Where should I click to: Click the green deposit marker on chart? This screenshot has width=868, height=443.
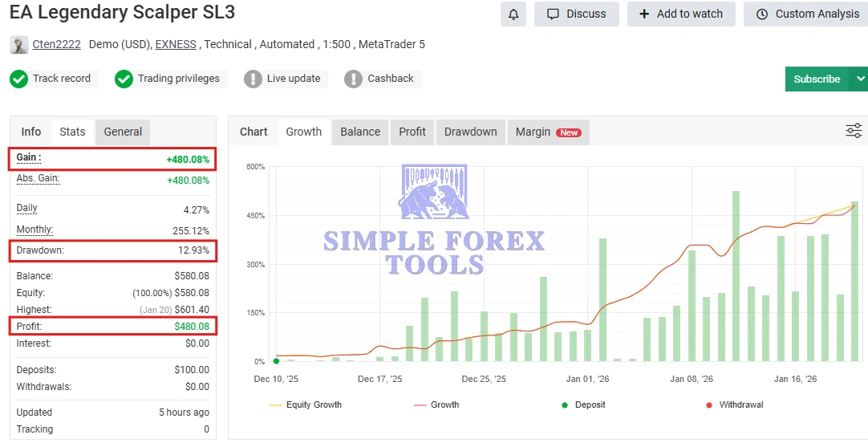tap(276, 361)
